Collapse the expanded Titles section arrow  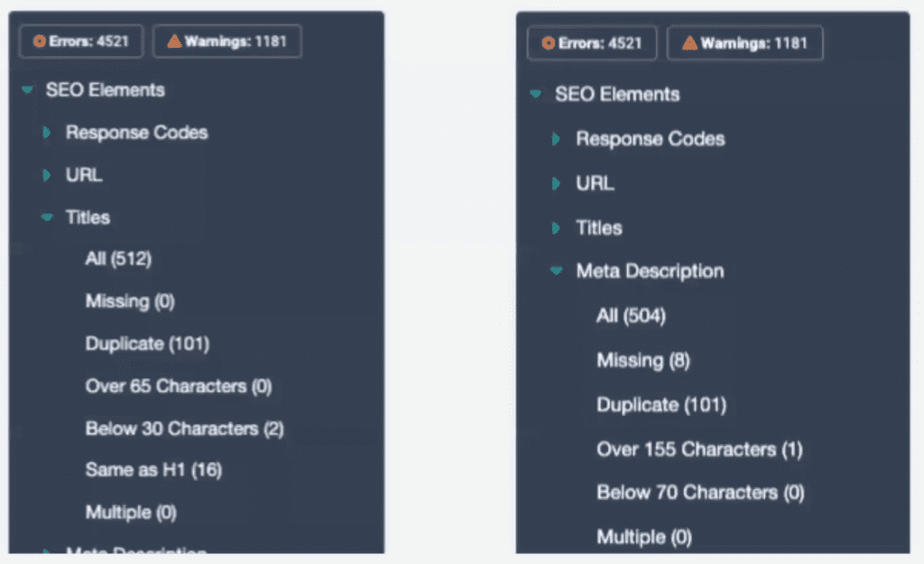tap(47, 217)
